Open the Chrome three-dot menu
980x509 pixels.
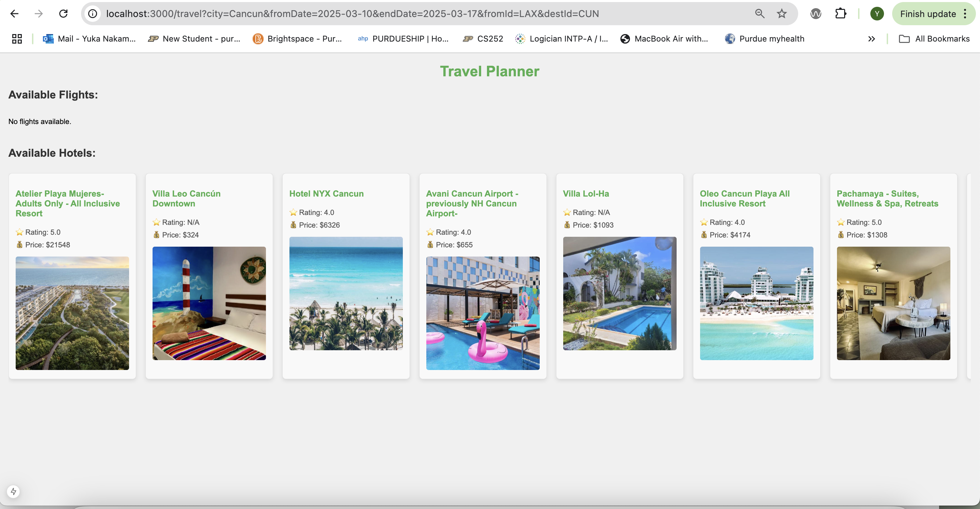click(x=965, y=14)
